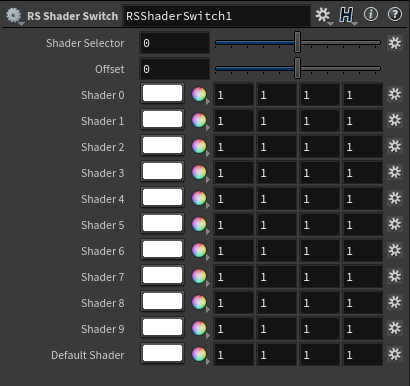Click the first value field of Shader 0
The width and height of the screenshot is (410, 386).
233,95
